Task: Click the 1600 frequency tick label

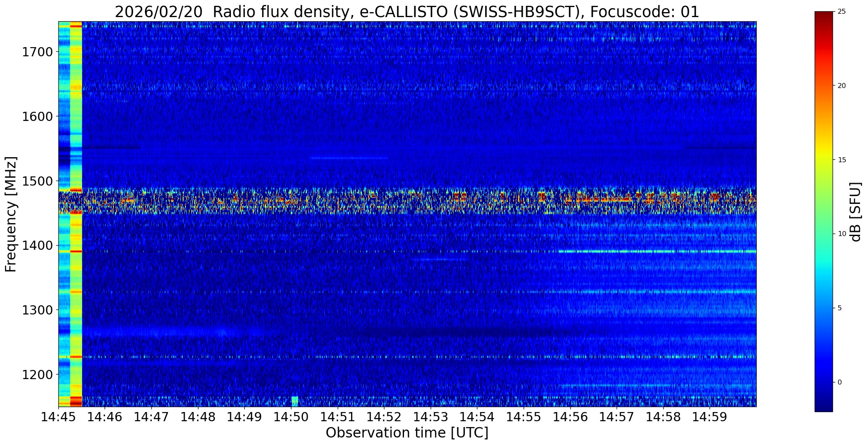Action: (x=37, y=116)
